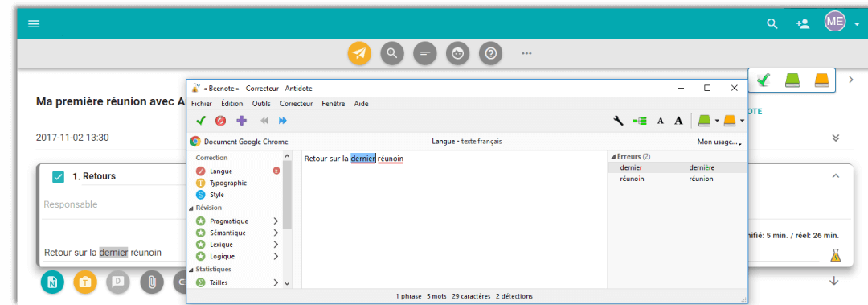Open dropdown arrow next to orange guides book
Viewport: 868px width, 305px height.
click(x=743, y=121)
